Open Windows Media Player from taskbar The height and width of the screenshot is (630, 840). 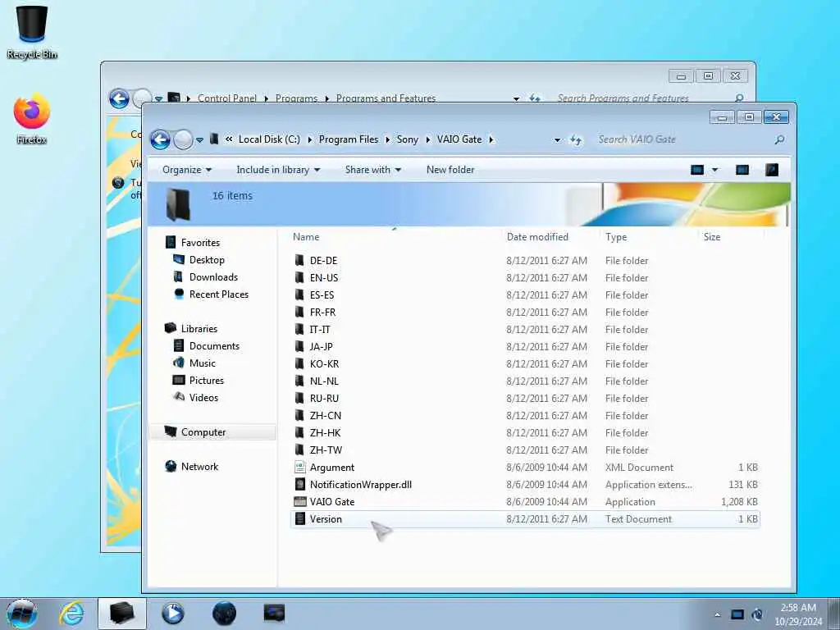[x=172, y=614]
